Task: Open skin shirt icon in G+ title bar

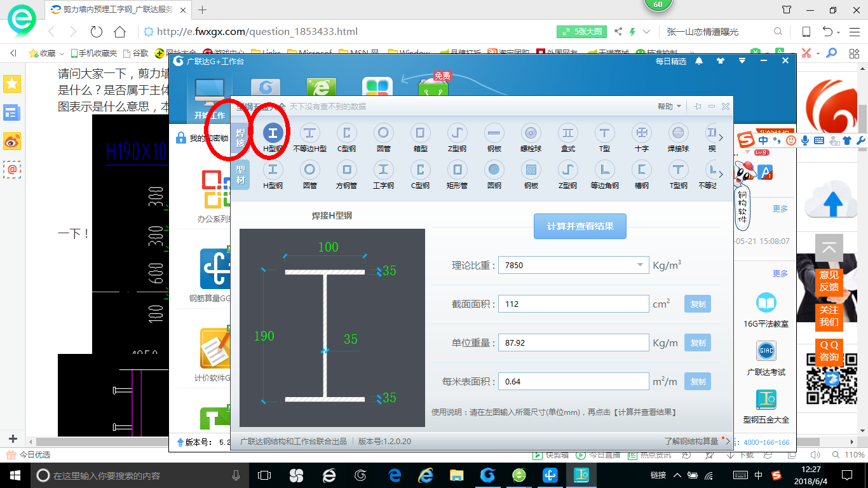Action: point(720,61)
